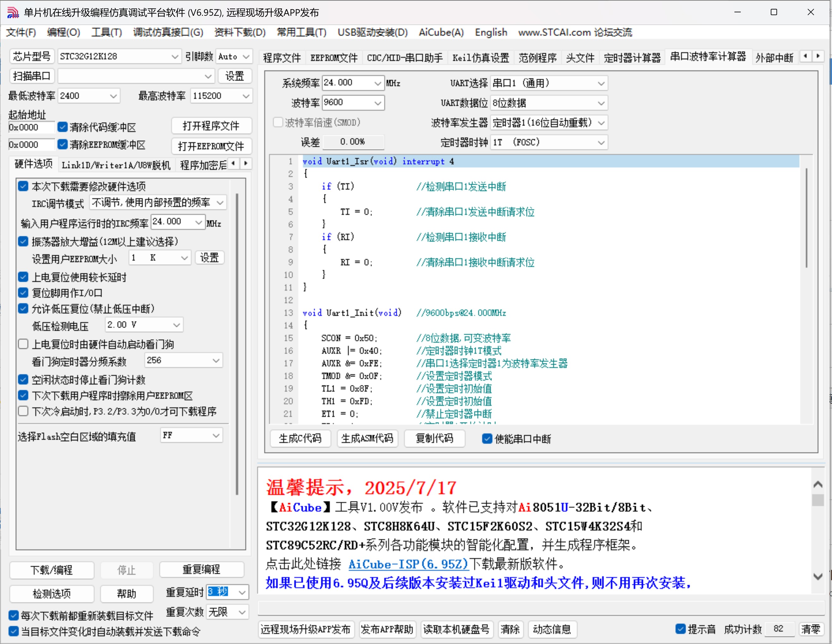The height and width of the screenshot is (644, 832).
Task: Click the 清零 button
Action: 811,629
